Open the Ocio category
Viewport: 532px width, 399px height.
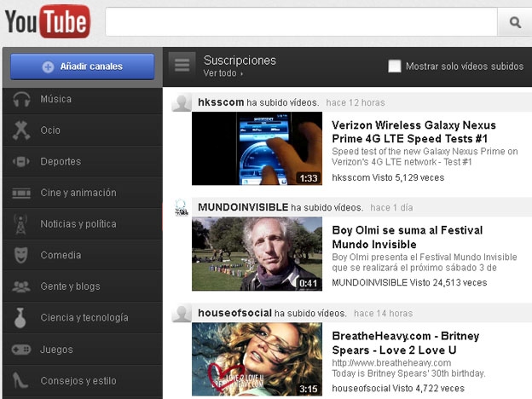(x=83, y=130)
